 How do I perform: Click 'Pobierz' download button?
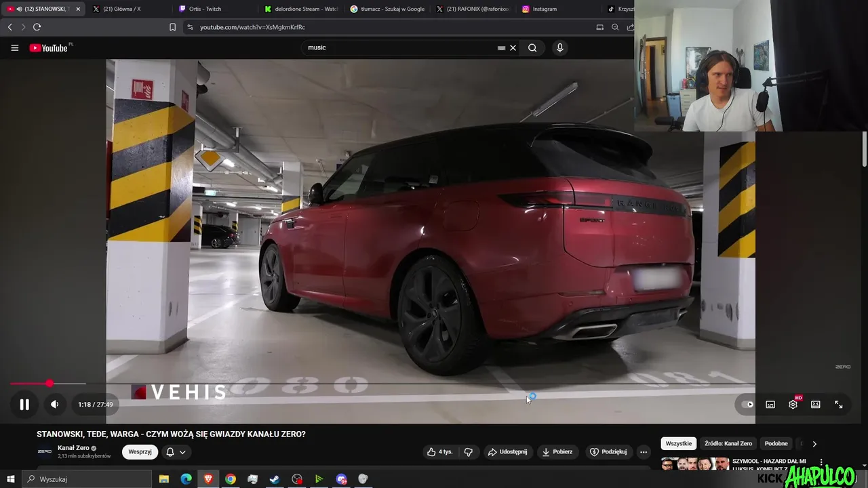coord(557,452)
